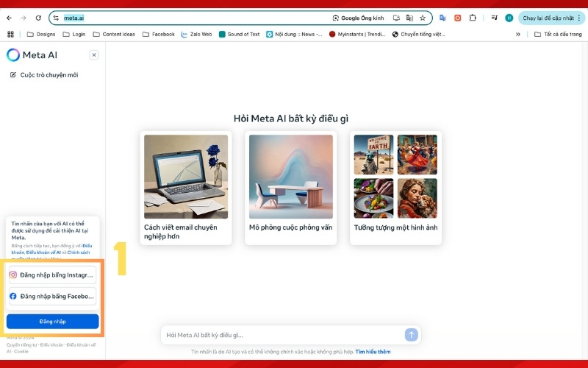Image resolution: width=588 pixels, height=368 pixels.
Task: Select Cách viết email chuyên nghiệp hơn card
Action: point(186,188)
